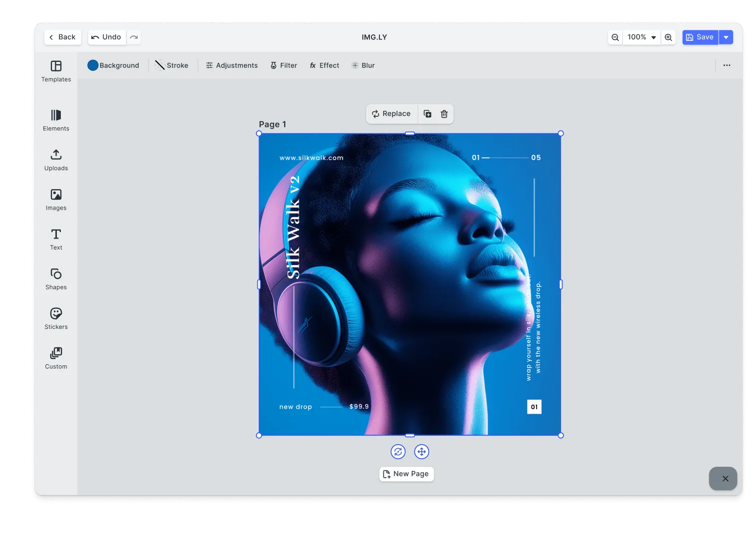Go back with the Back button

click(62, 37)
